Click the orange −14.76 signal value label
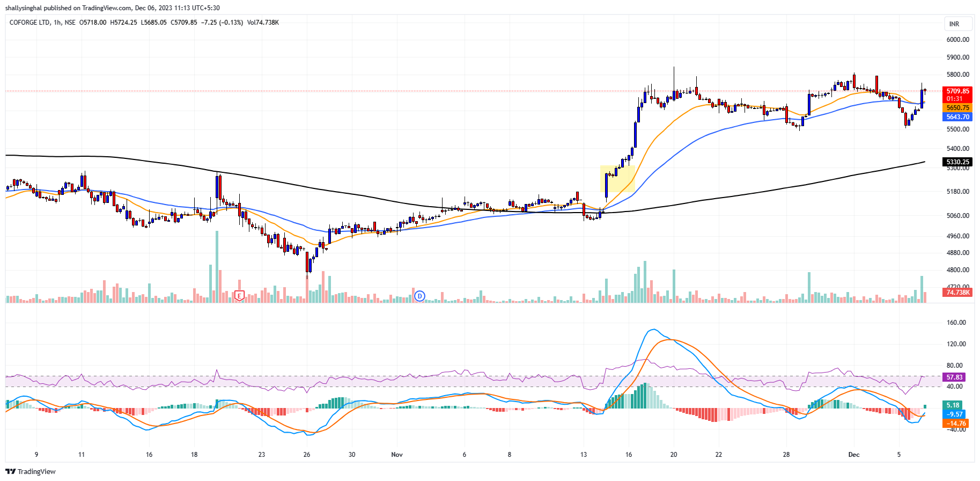Screen dimensions: 980x481 click(x=956, y=424)
